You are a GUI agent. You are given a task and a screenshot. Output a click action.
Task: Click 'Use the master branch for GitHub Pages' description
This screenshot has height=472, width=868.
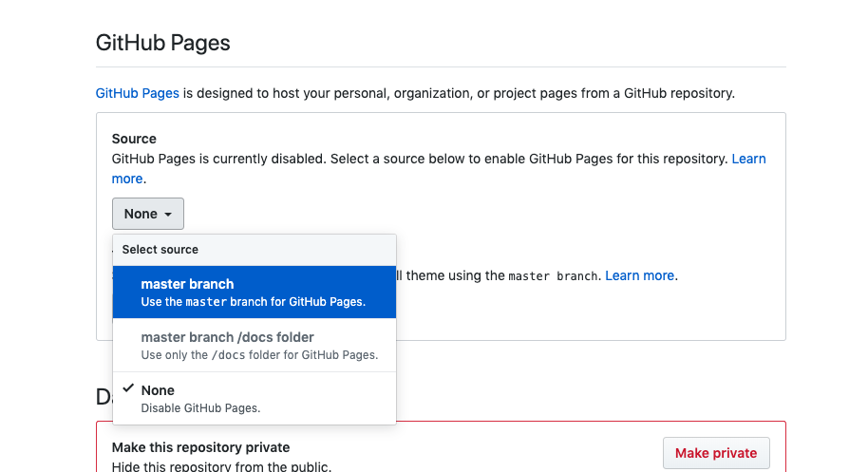253,302
